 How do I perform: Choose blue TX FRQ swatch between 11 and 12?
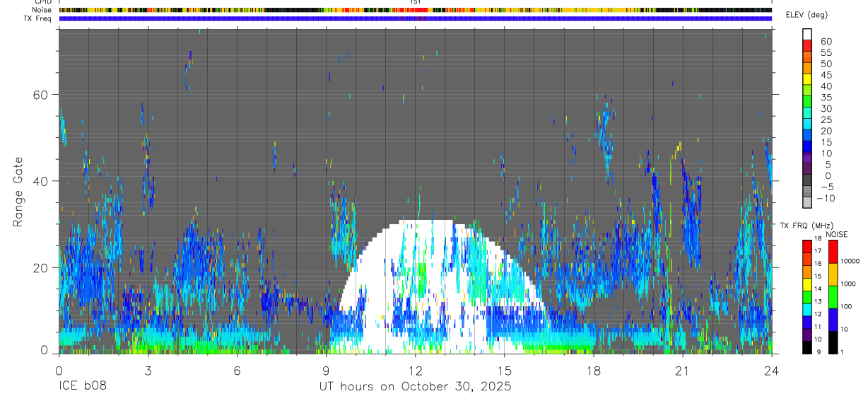click(807, 322)
